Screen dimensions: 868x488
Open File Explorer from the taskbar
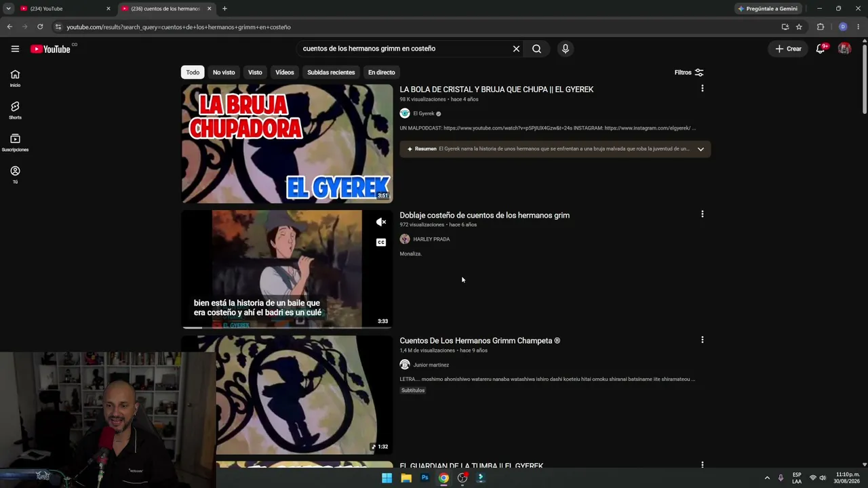tap(406, 478)
